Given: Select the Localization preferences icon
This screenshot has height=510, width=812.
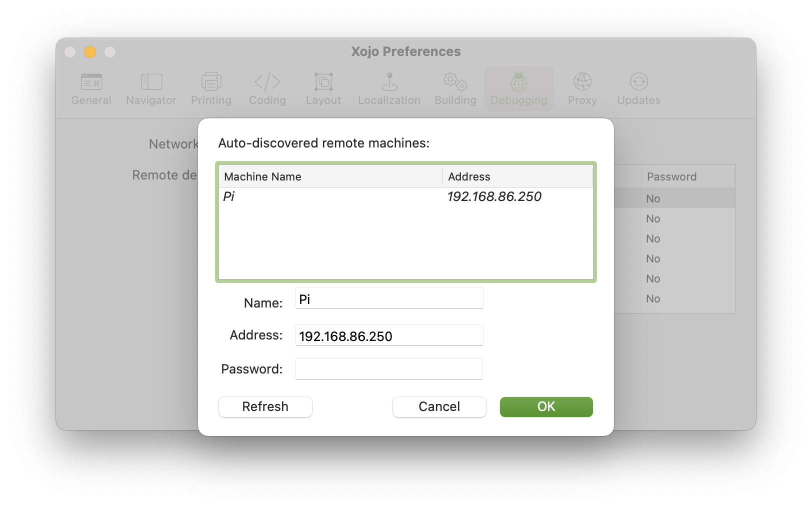Looking at the screenshot, I should coord(388,88).
